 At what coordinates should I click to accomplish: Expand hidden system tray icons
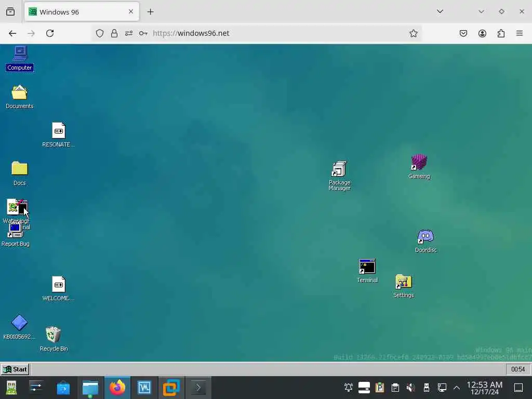457,388
